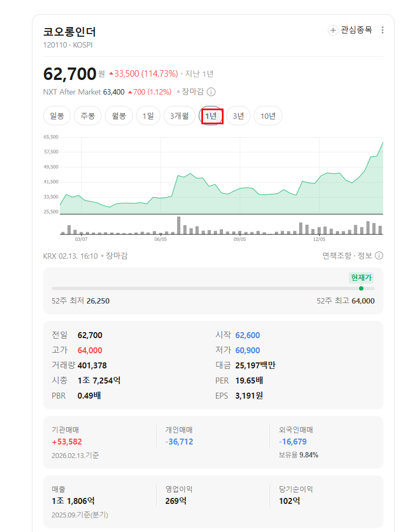Click the 12/05 date label on chart
This screenshot has width=419, height=532.
(319, 239)
